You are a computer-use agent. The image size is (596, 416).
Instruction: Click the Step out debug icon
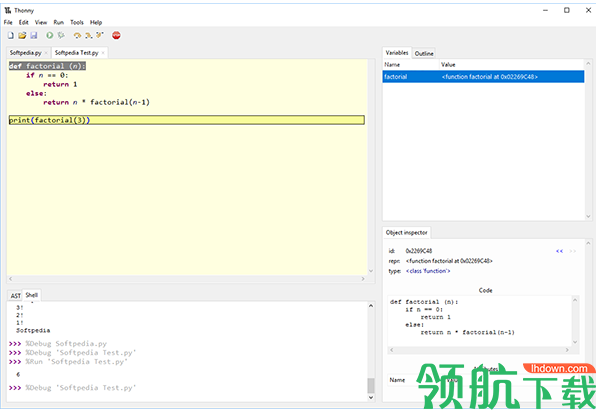click(100, 35)
